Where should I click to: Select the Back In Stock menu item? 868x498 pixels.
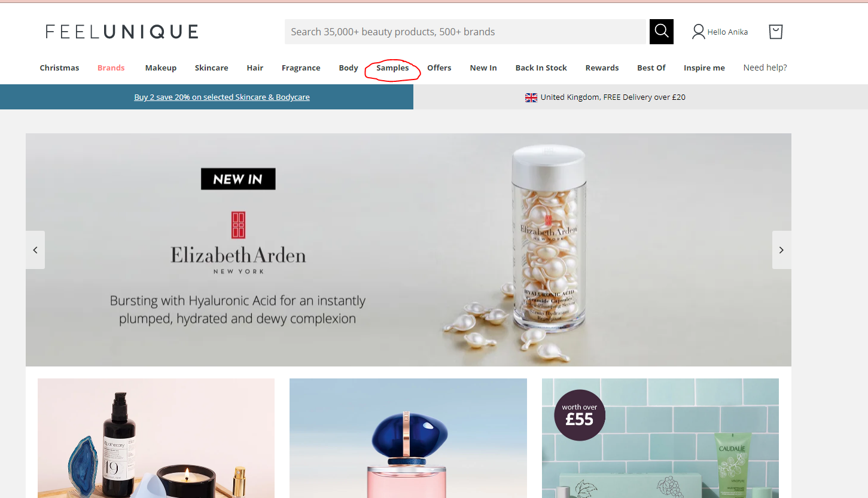tap(541, 68)
